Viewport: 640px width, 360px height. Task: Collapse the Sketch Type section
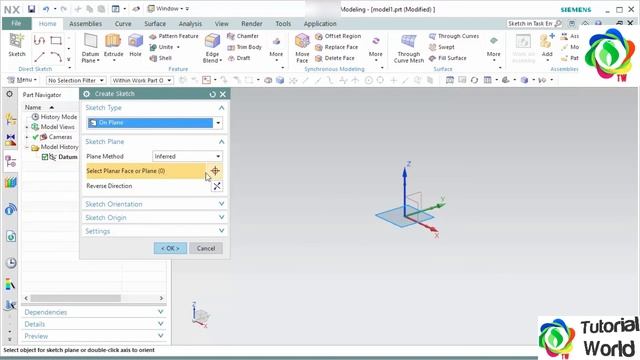(221, 108)
